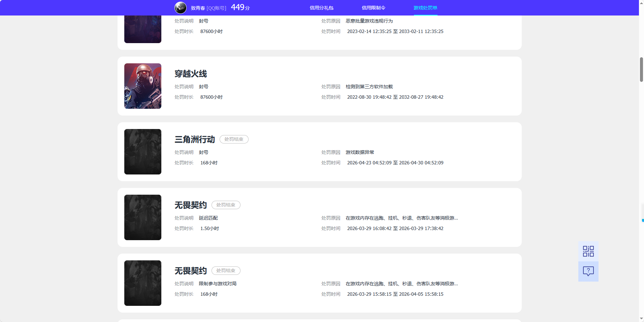Viewport: 644px width, 322px height.
Task: Click truncated reason in the 1.50小时 card
Action: pos(402,218)
